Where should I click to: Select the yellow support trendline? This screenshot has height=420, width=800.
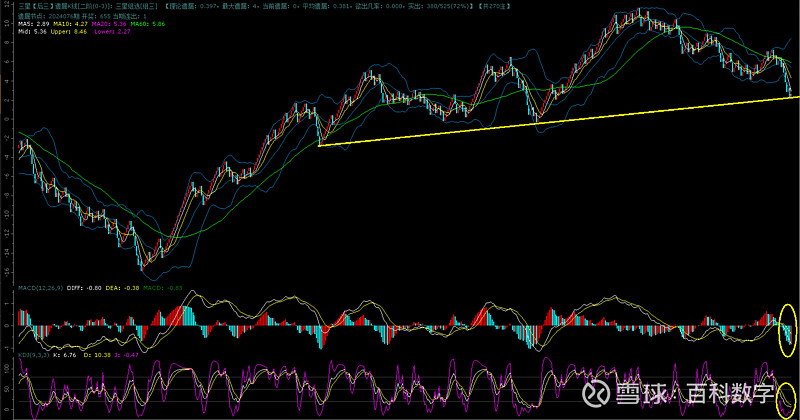pos(550,122)
